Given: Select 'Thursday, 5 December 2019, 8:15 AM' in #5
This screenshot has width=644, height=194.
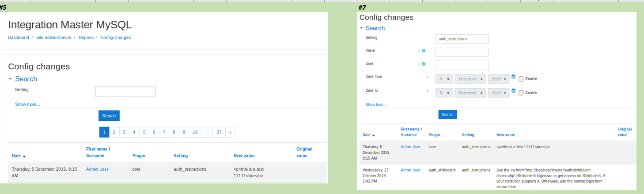Looking at the screenshot, I should pos(44,172).
